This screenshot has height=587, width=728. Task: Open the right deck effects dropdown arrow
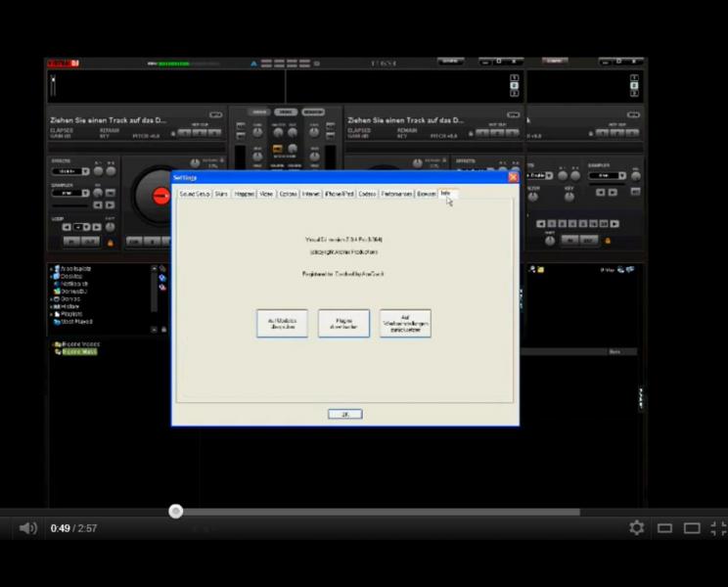549,176
